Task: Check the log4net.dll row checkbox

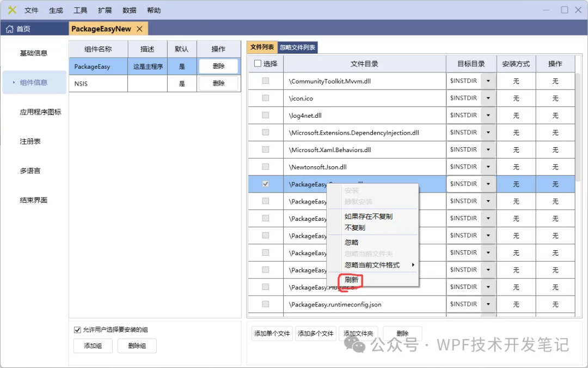Action: [x=266, y=115]
